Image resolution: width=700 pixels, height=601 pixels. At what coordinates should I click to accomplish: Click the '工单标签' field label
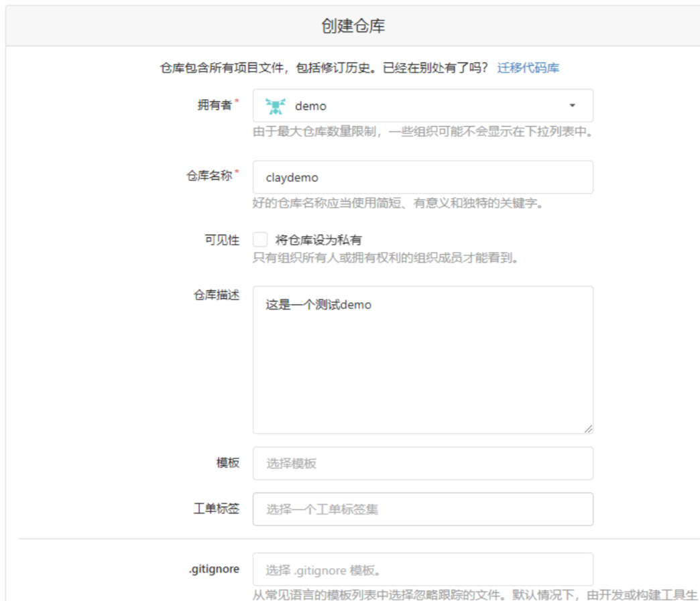click(x=216, y=509)
